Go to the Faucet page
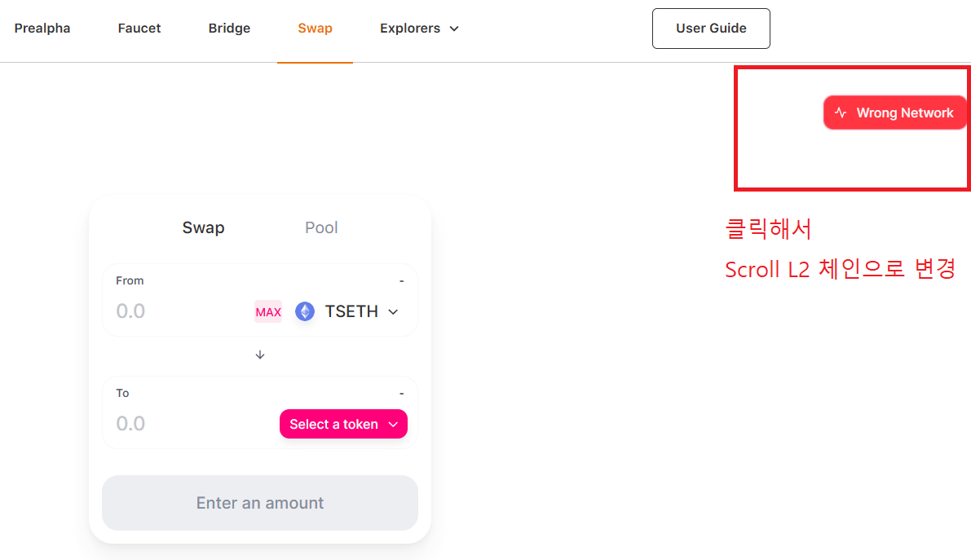This screenshot has width=971, height=560. (139, 29)
